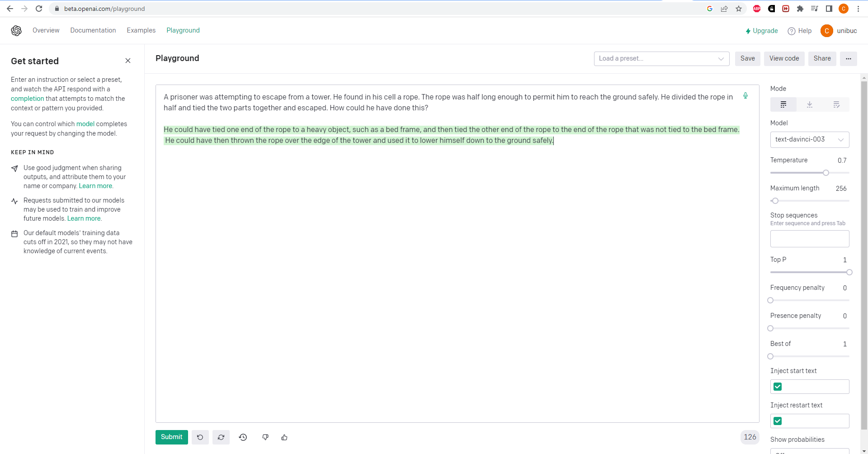Toggle the Inject start text checkbox
The width and height of the screenshot is (868, 454).
(x=778, y=387)
